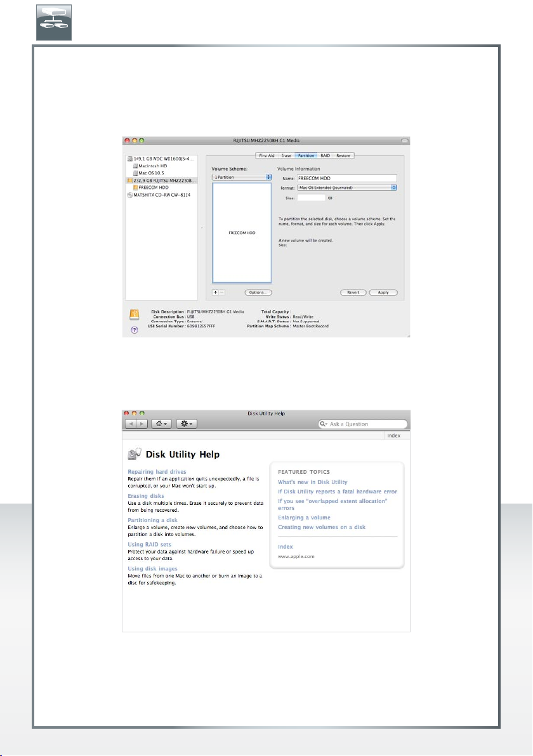Open the Restore tab
The width and height of the screenshot is (533, 756).
[x=343, y=156]
